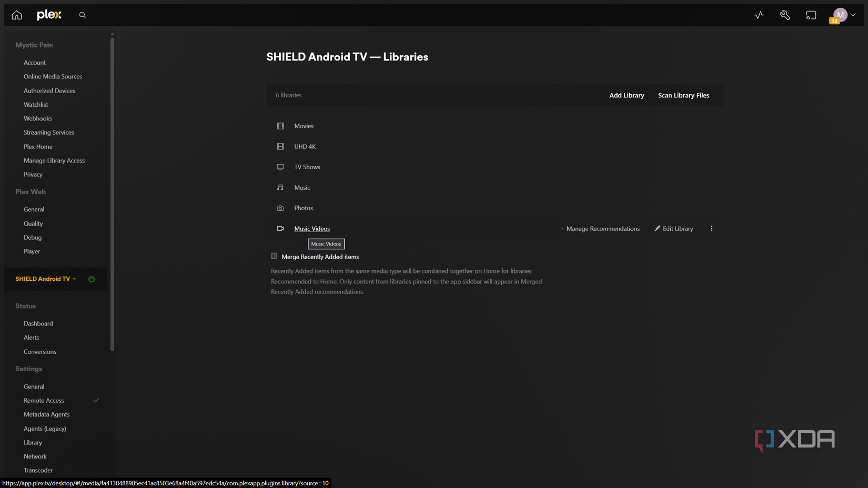Click the Movies library film icon
The image size is (868, 488).
coord(280,126)
